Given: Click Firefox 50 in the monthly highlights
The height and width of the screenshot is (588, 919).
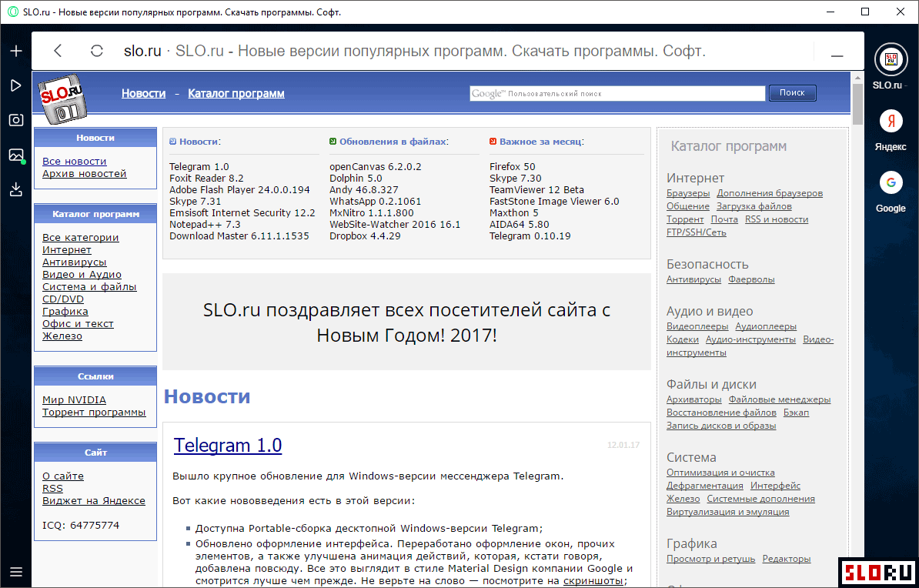Looking at the screenshot, I should [x=513, y=166].
